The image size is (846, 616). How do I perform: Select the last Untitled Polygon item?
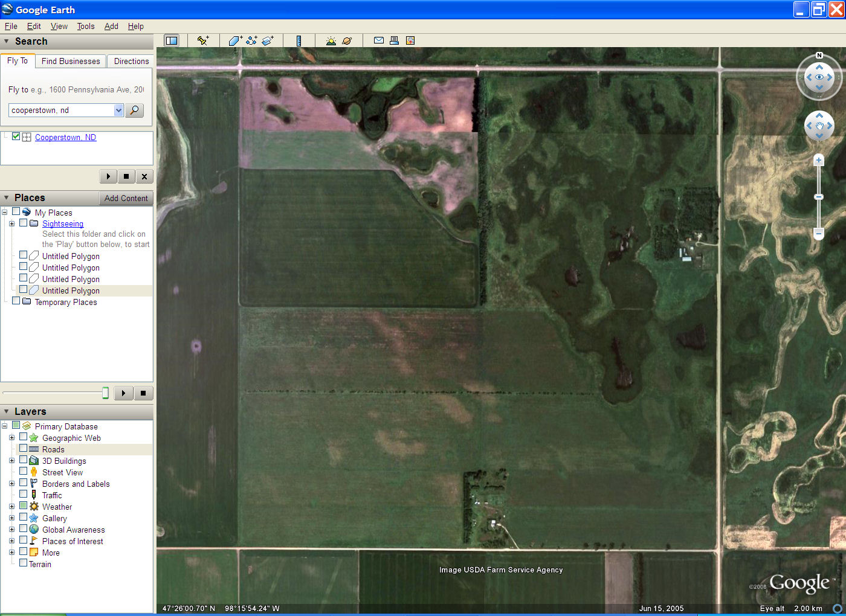click(71, 290)
